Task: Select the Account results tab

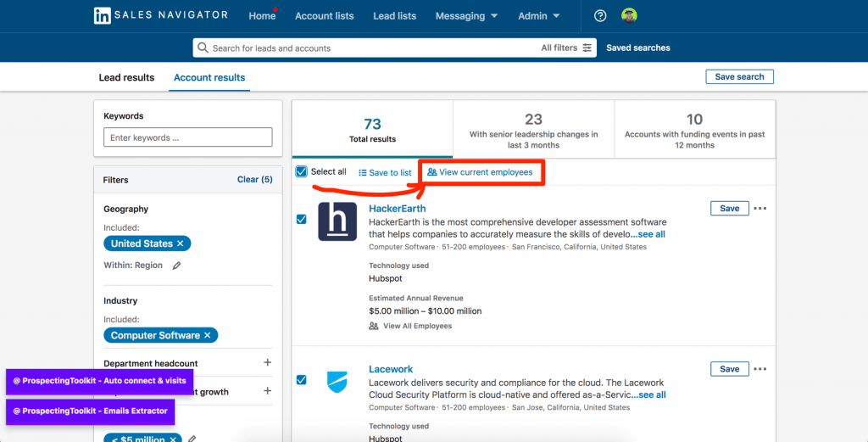Action: pos(209,77)
